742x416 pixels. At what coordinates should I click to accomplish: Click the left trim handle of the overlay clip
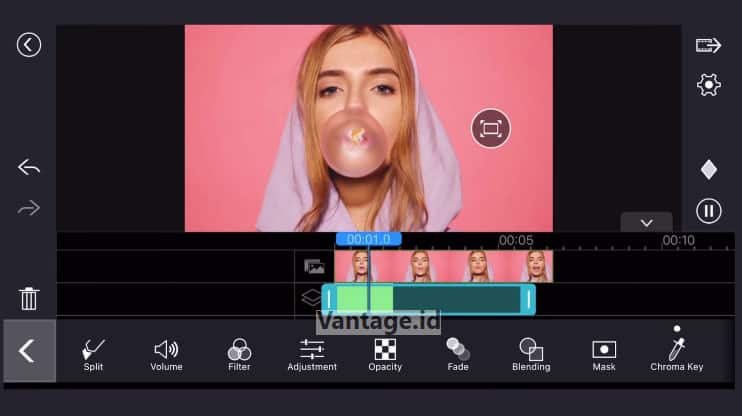pos(329,300)
